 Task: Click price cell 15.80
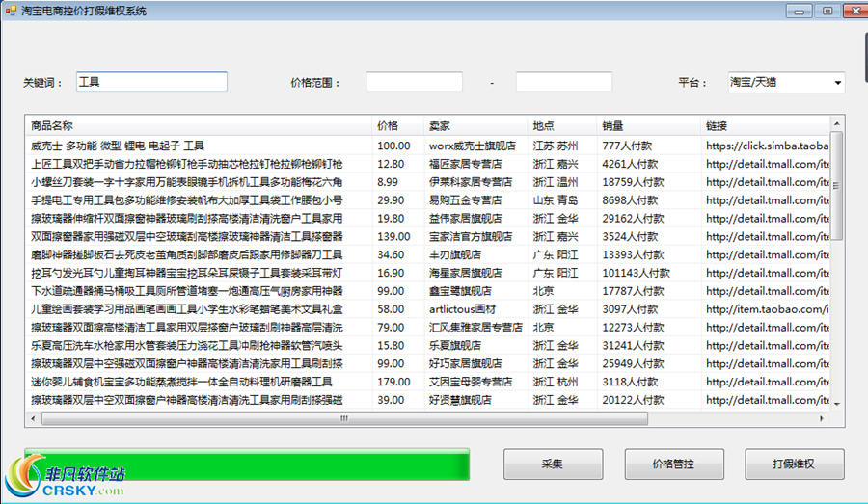391,346
